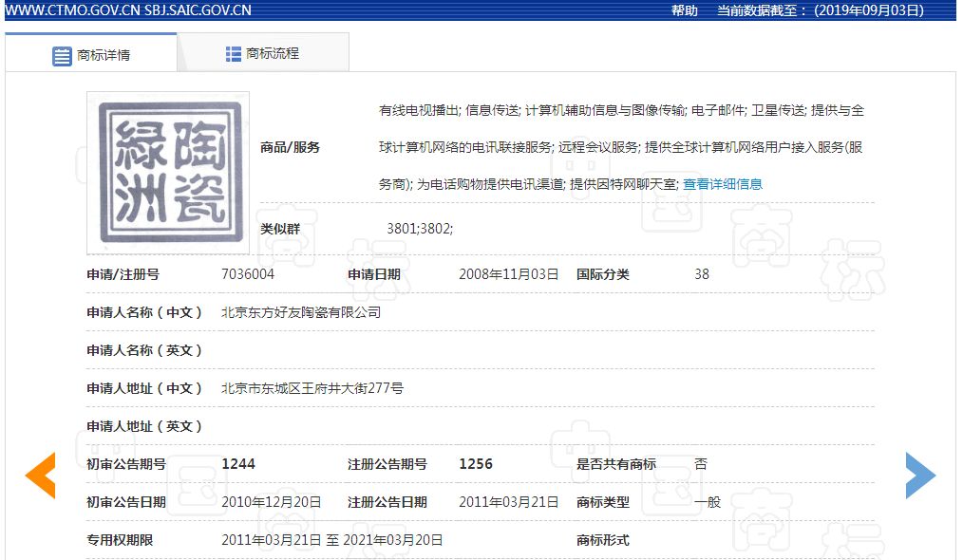Click the orange previous arrow
The width and height of the screenshot is (963, 560).
pos(41,475)
